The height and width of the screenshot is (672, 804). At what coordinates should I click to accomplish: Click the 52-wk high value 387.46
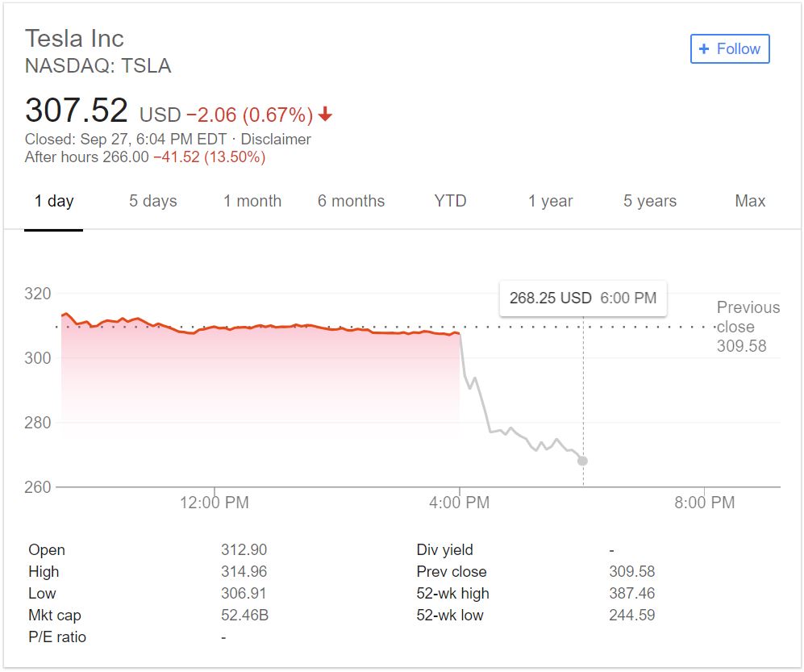tap(631, 593)
